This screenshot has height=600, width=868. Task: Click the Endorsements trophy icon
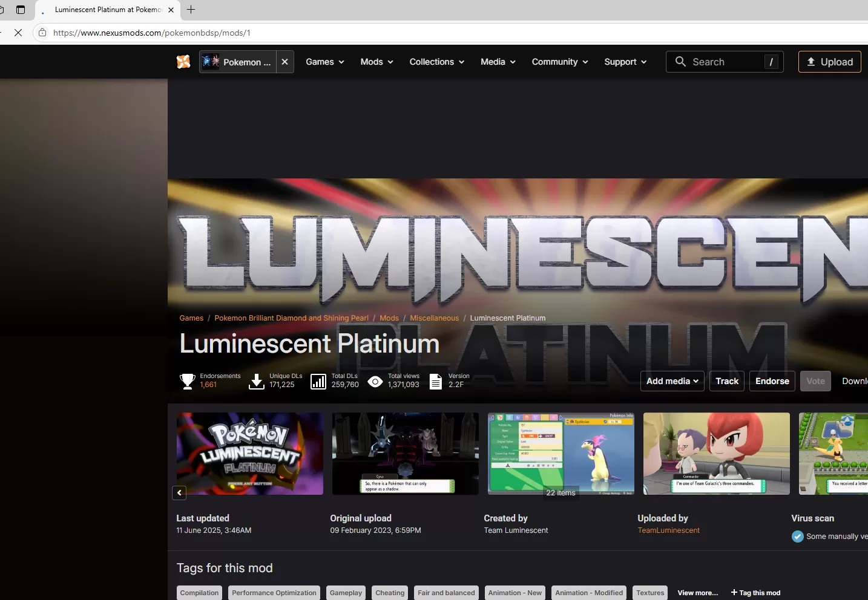point(187,381)
